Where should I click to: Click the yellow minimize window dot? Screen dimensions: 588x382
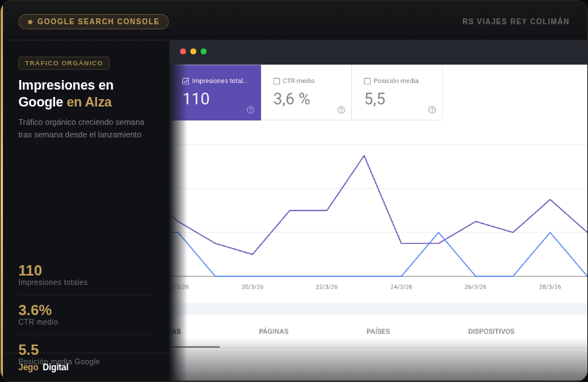(x=193, y=51)
